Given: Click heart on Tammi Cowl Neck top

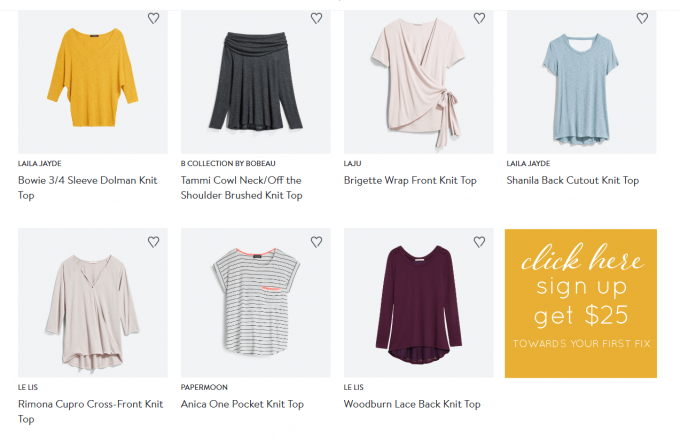Looking at the screenshot, I should [316, 18].
